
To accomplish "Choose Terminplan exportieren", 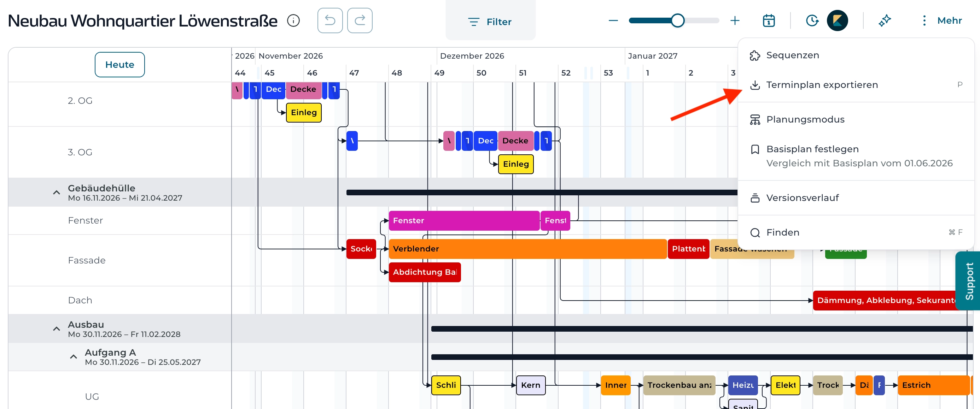I will (856, 85).
